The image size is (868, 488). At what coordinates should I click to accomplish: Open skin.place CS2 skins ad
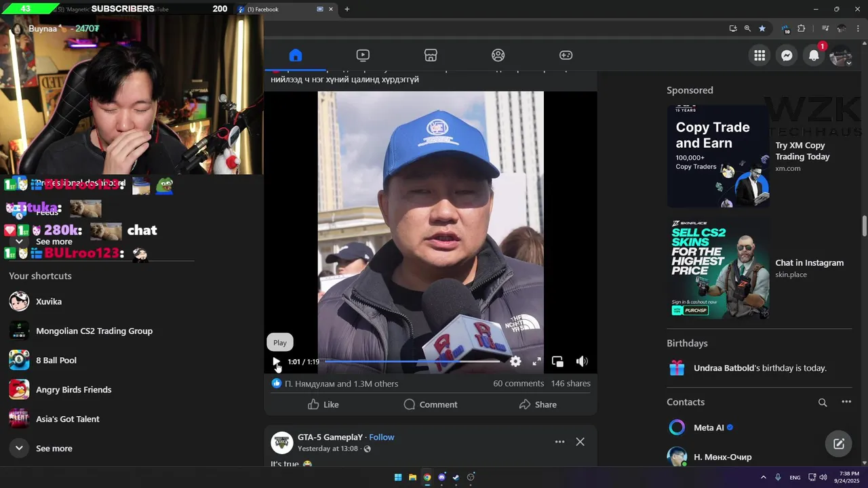pyautogui.click(x=759, y=268)
